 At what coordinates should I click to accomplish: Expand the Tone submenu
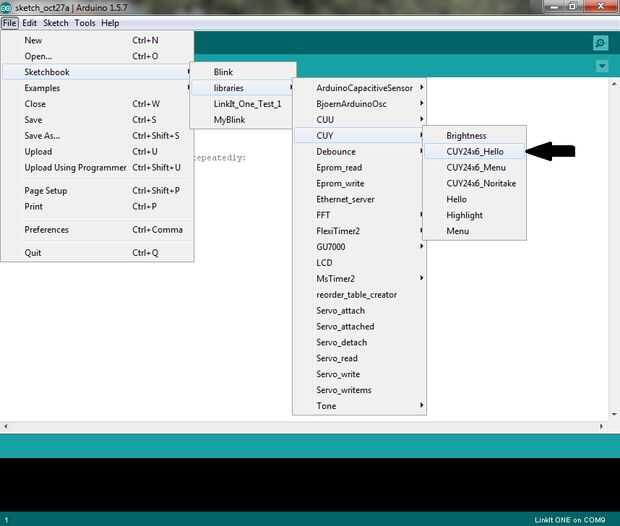(x=359, y=406)
